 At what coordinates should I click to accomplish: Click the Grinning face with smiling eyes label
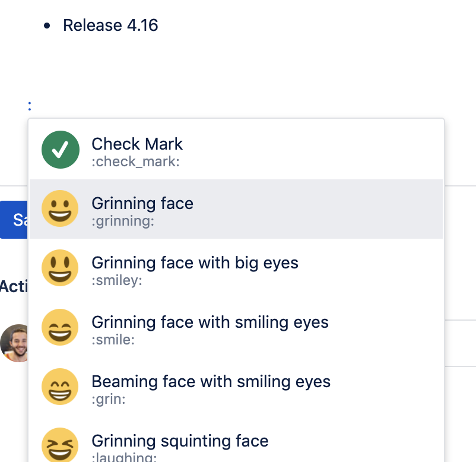point(209,322)
